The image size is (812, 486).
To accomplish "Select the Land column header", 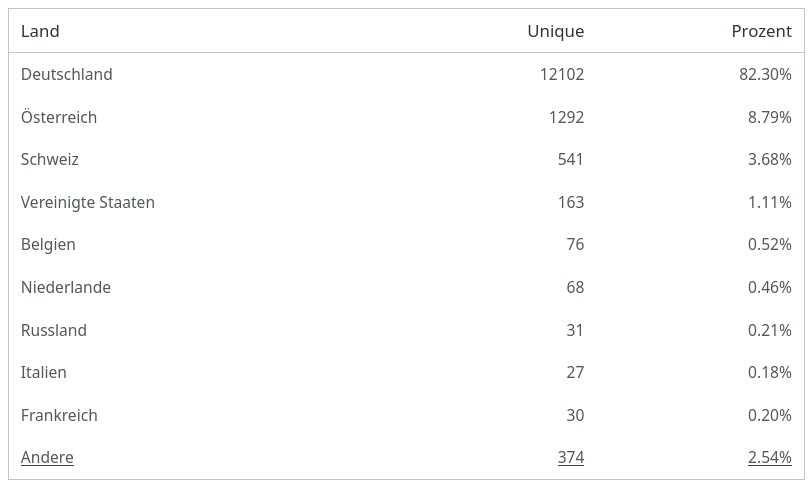I will 40,32.
